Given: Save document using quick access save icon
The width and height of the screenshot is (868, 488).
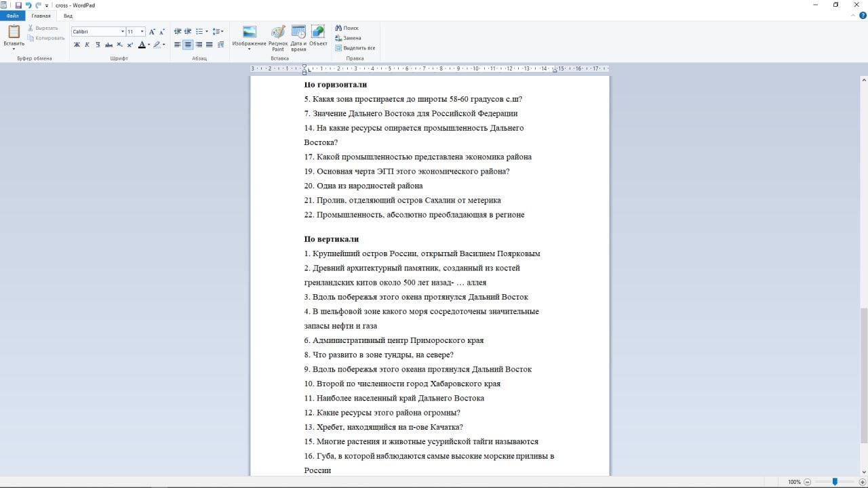Looking at the screenshot, I should click(18, 5).
